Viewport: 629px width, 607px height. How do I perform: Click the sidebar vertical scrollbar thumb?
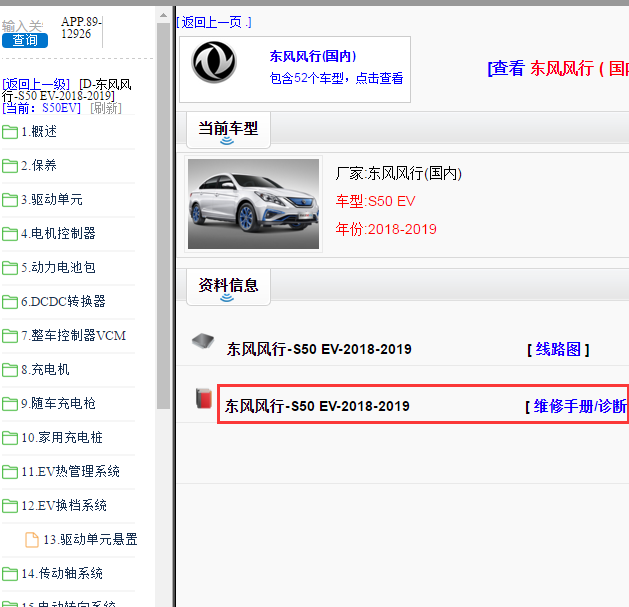(x=163, y=216)
